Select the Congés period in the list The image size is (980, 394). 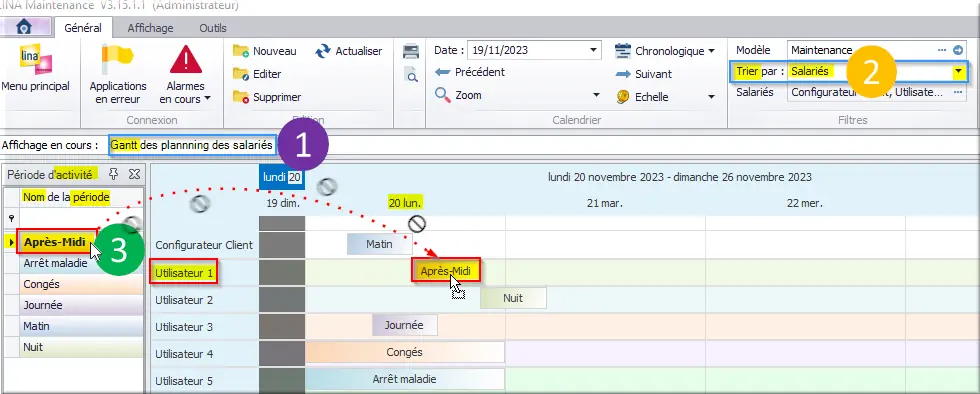pos(81,284)
